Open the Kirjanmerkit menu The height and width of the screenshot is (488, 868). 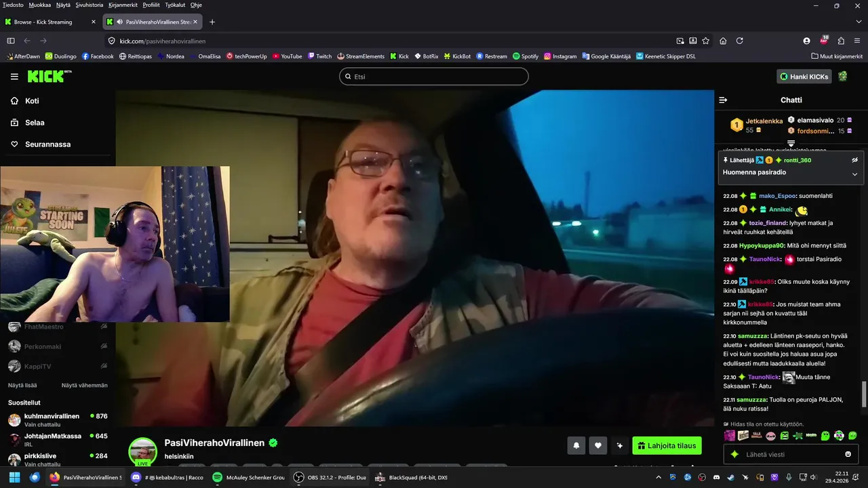pos(123,5)
